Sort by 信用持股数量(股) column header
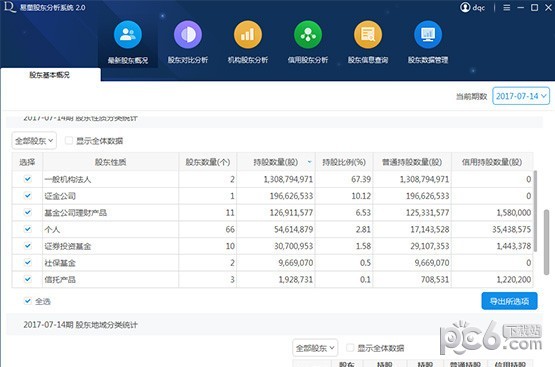555x367 pixels. pyautogui.click(x=492, y=162)
